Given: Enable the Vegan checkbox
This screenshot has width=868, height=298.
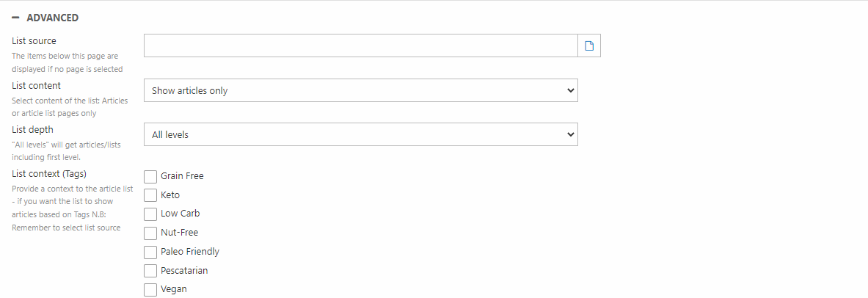Looking at the screenshot, I should [150, 289].
